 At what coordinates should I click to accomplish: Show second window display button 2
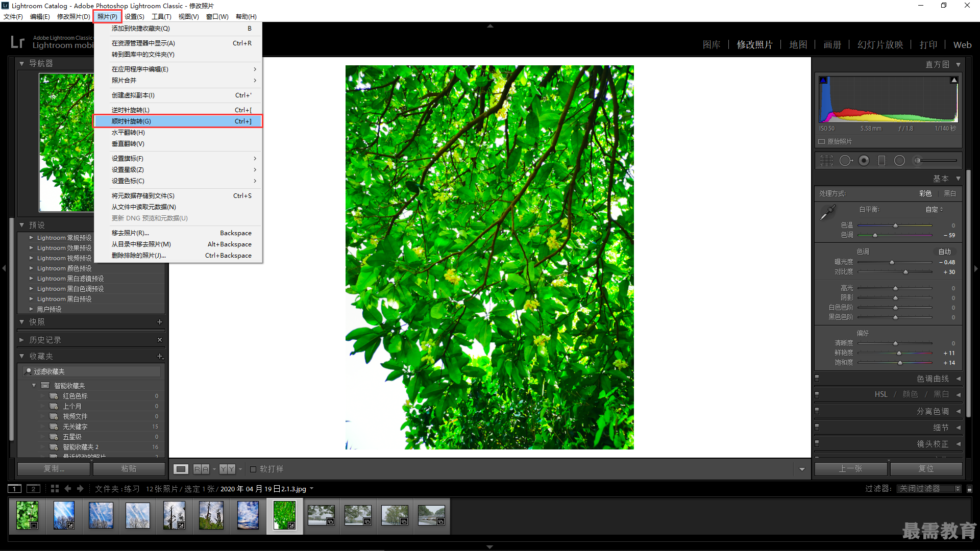[x=33, y=489]
